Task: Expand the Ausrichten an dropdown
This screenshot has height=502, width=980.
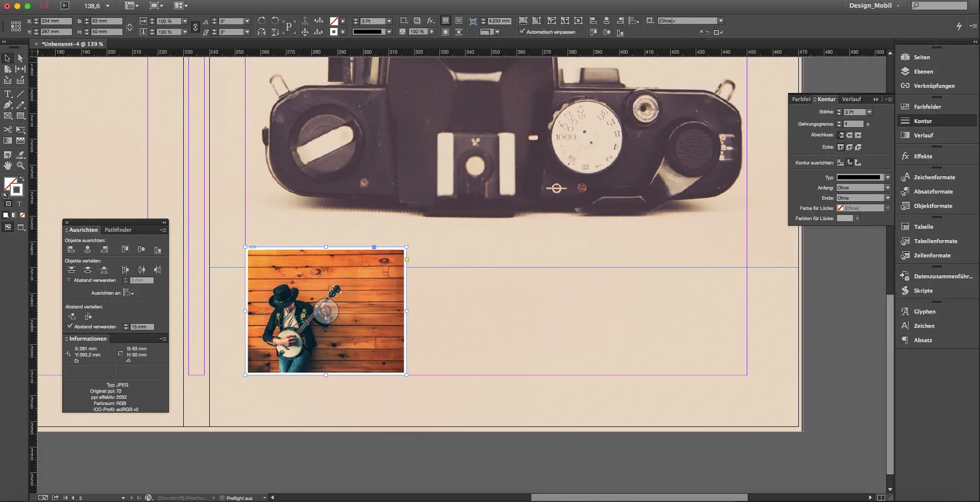Action: 129,293
